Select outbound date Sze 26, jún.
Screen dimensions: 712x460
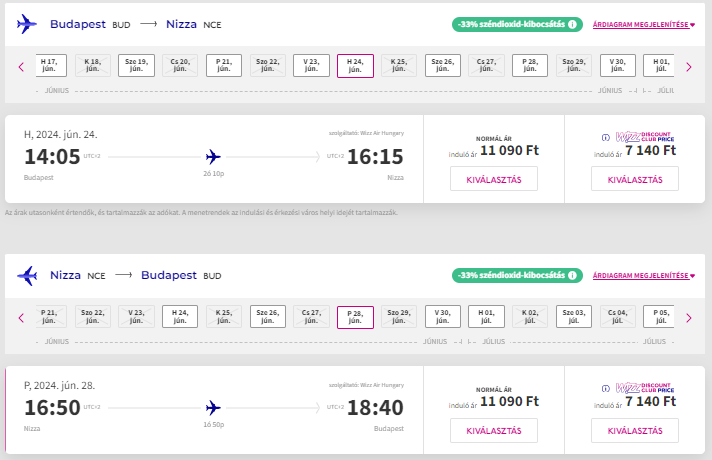pos(441,66)
